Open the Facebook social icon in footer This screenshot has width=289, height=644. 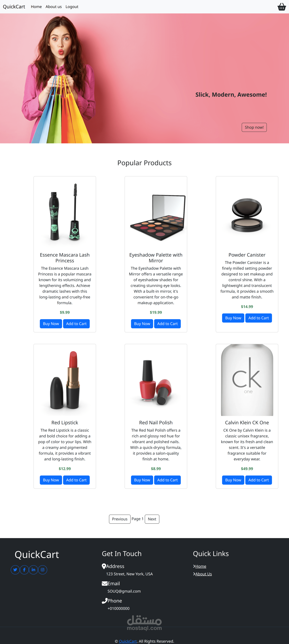(24, 570)
